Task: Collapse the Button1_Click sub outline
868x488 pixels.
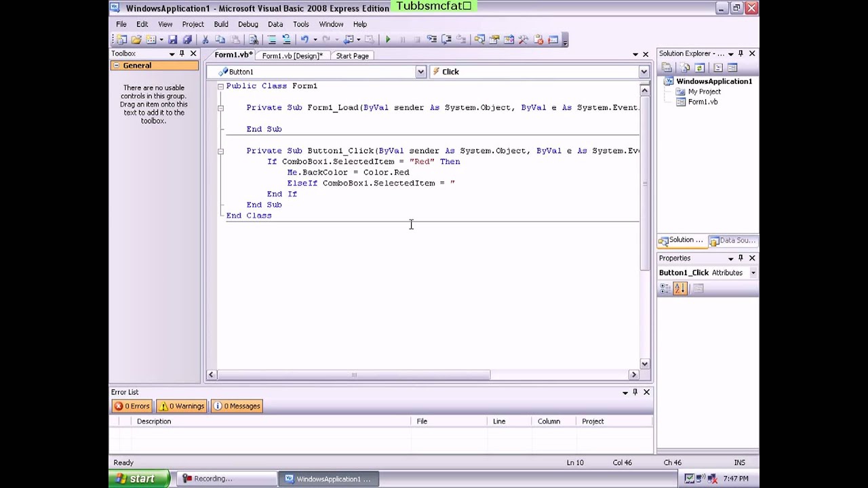Action: (x=220, y=151)
